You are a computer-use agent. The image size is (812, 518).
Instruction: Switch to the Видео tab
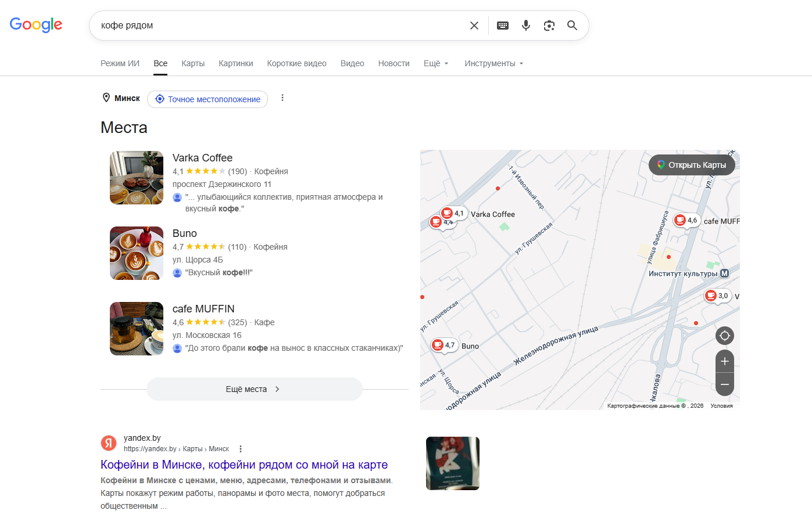coord(352,63)
